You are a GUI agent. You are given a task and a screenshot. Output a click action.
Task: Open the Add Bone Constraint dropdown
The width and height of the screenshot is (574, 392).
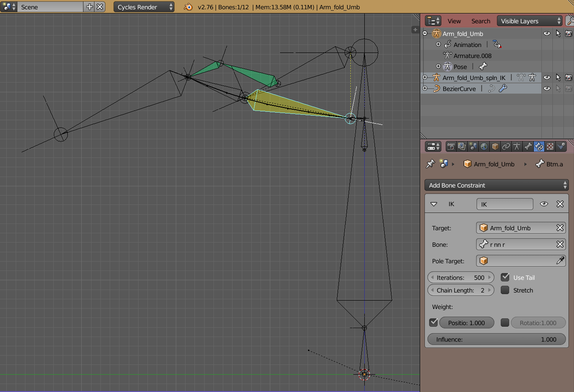[x=496, y=185]
